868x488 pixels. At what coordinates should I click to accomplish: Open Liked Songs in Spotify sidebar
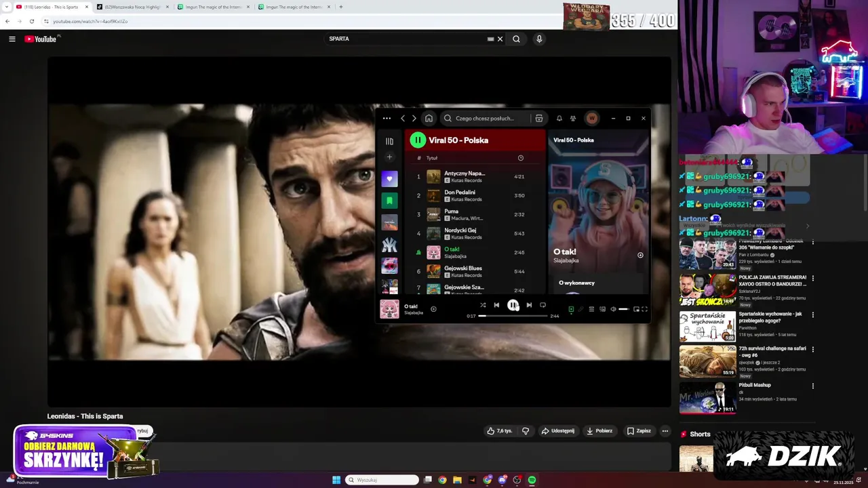coord(389,179)
